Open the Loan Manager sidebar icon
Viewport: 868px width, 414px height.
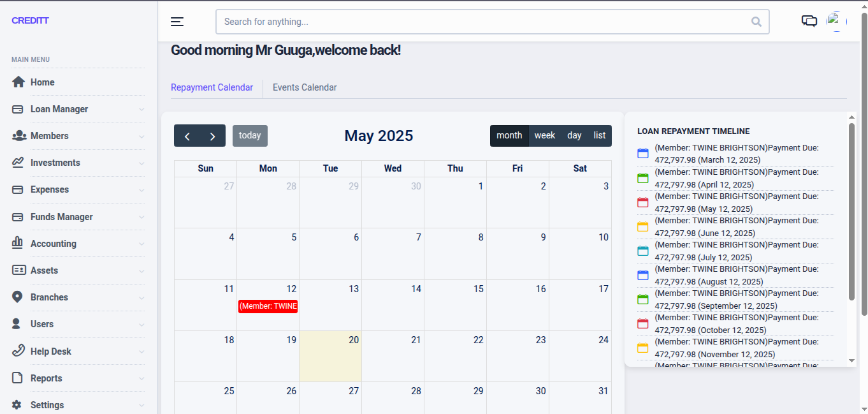pos(17,109)
